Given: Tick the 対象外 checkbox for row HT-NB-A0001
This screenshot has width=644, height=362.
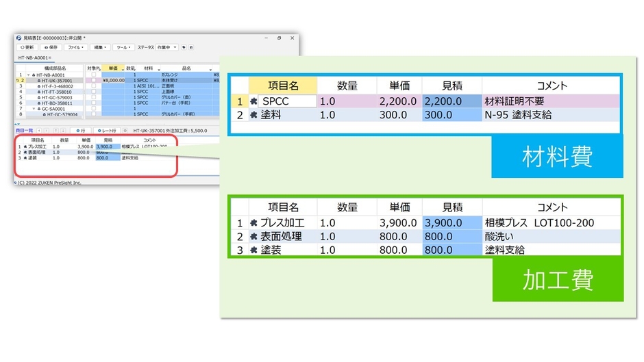Looking at the screenshot, I should coord(93,75).
